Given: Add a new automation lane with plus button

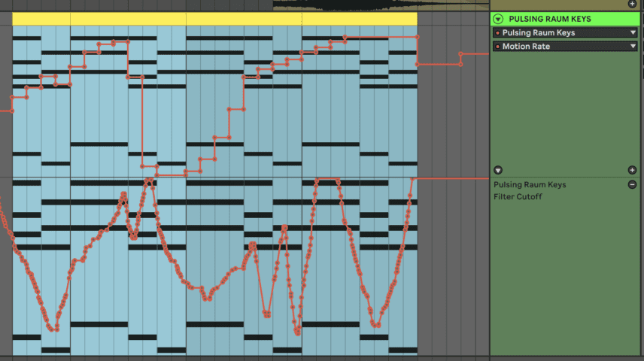Looking at the screenshot, I should click(632, 170).
